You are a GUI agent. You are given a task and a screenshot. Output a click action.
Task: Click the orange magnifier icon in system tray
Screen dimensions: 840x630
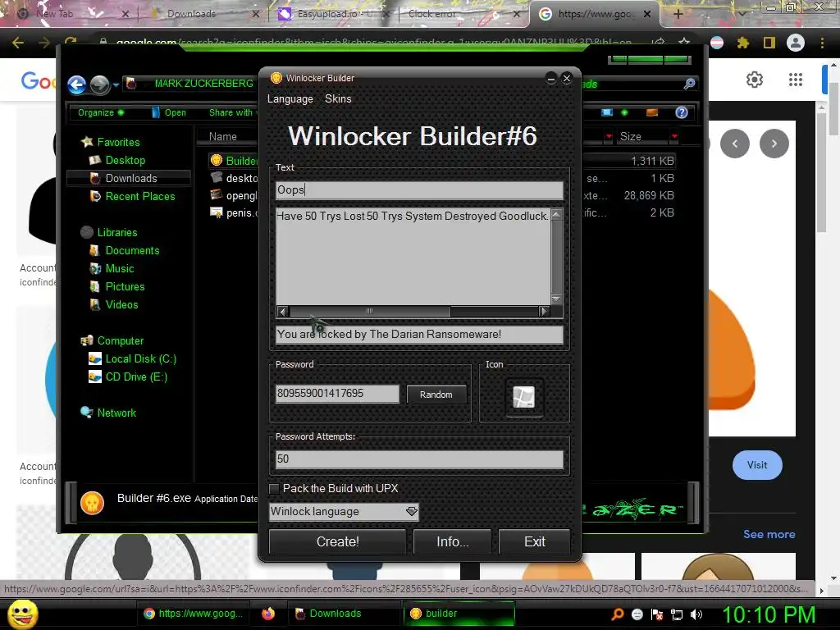coord(617,614)
